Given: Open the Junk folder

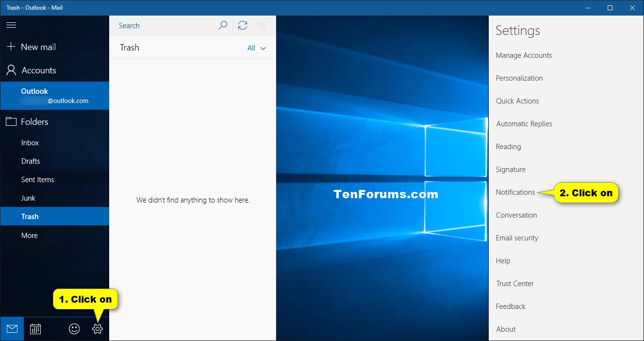Looking at the screenshot, I should pos(28,198).
